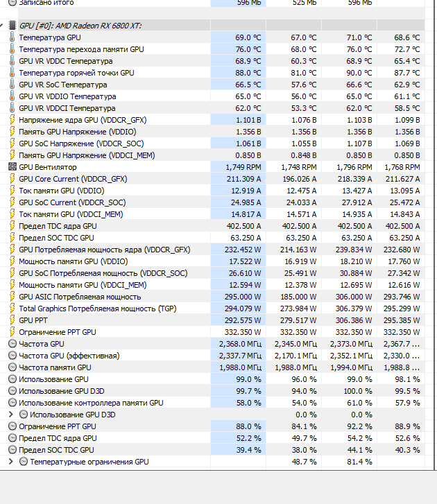Click lightning icon of GPU SoC Current (VDDCR_SOC)

[x=12, y=202]
